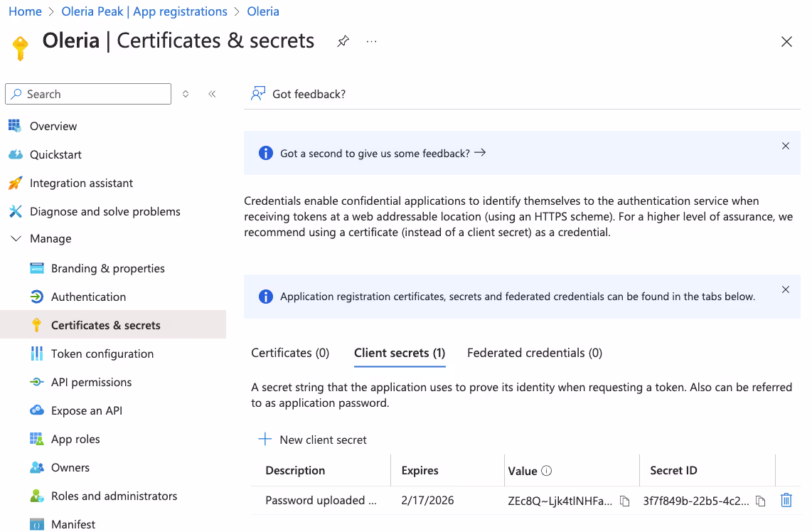Add a New client secret
812x532 pixels.
point(312,440)
